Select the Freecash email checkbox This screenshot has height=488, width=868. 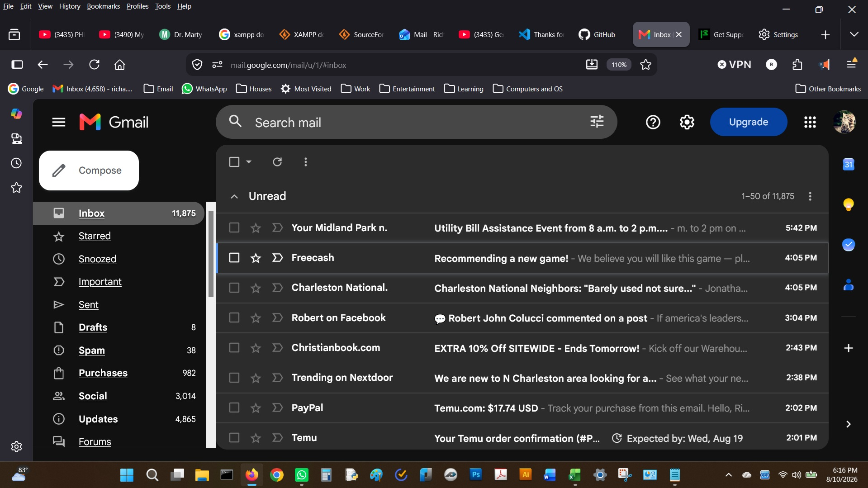pos(234,258)
